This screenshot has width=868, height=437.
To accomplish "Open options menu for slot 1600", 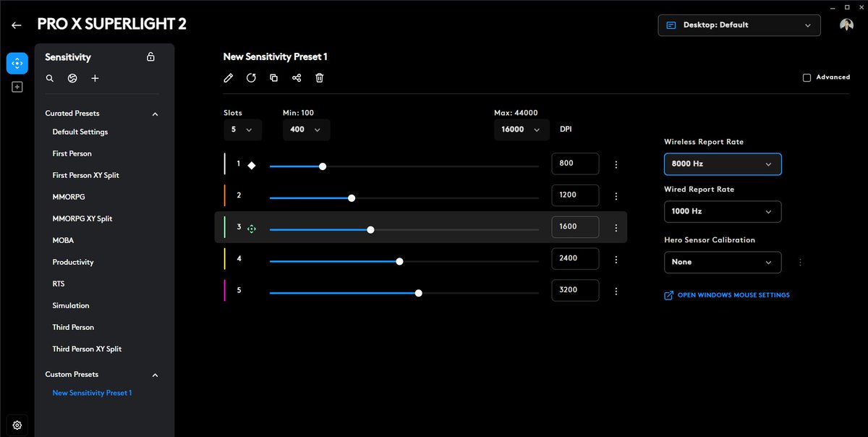I will (616, 228).
